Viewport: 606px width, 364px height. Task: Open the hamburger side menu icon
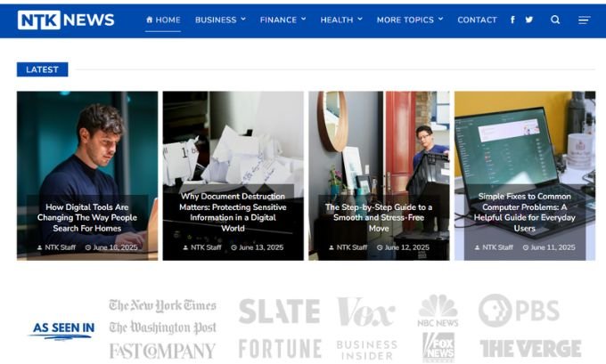click(585, 20)
